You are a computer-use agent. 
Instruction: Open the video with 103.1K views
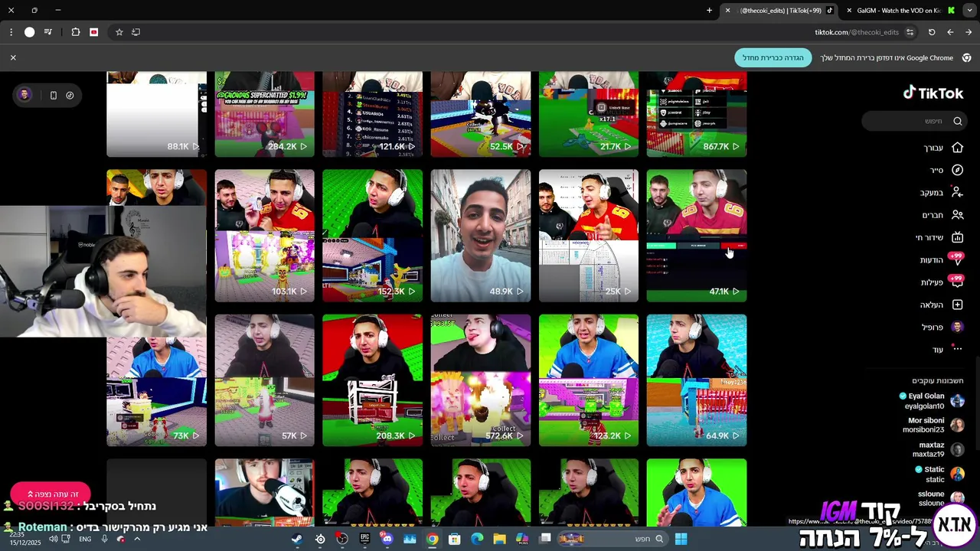pyautogui.click(x=264, y=236)
